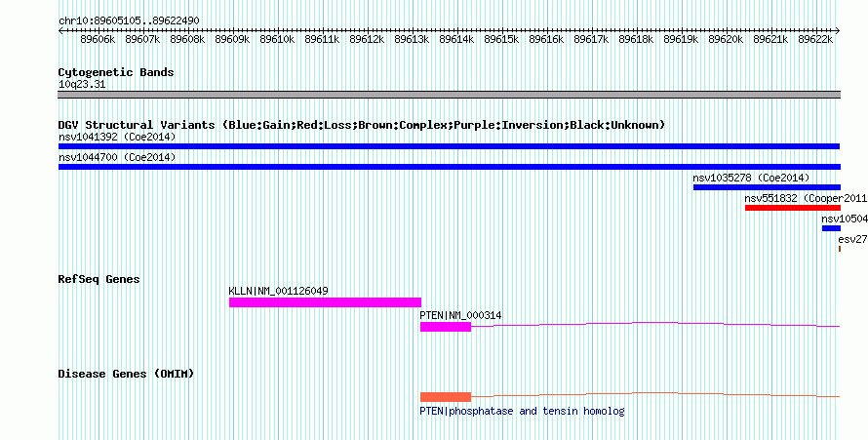The height and width of the screenshot is (440, 868).
Task: Click the Disease Genes (OMIM) track title
Action: [126, 374]
